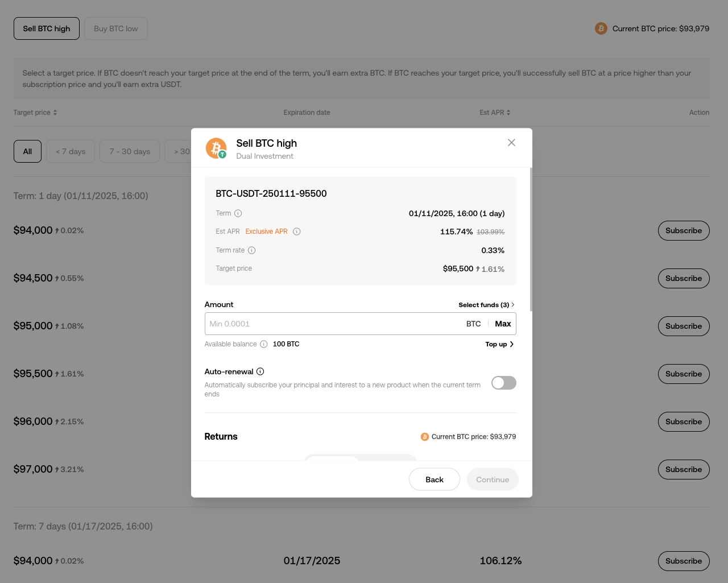Enable the Auto-renewal toggle switch

(503, 383)
